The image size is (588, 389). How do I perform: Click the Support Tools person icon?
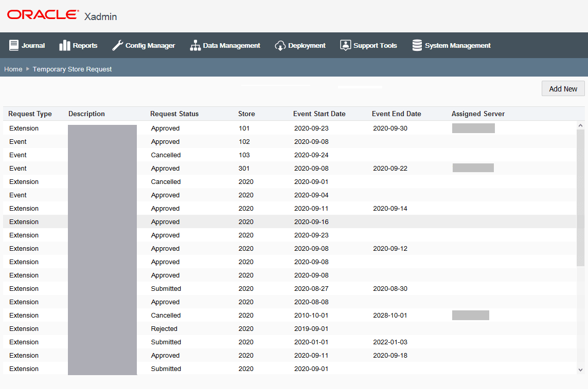[x=345, y=45]
